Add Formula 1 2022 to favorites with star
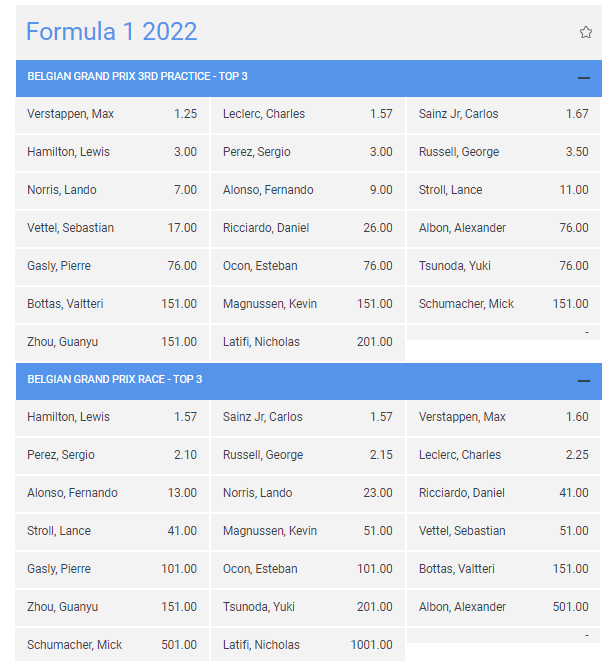 (585, 32)
